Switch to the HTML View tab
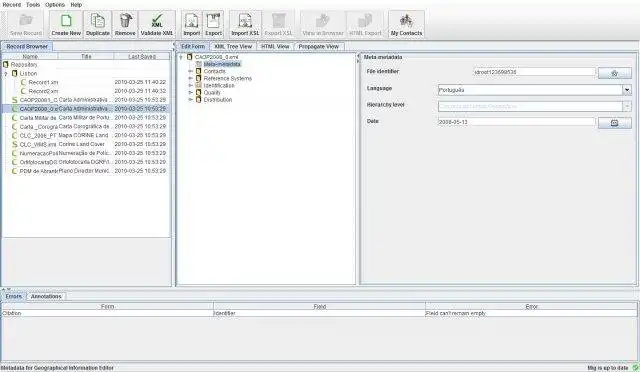This screenshot has width=640, height=372. (x=275, y=47)
